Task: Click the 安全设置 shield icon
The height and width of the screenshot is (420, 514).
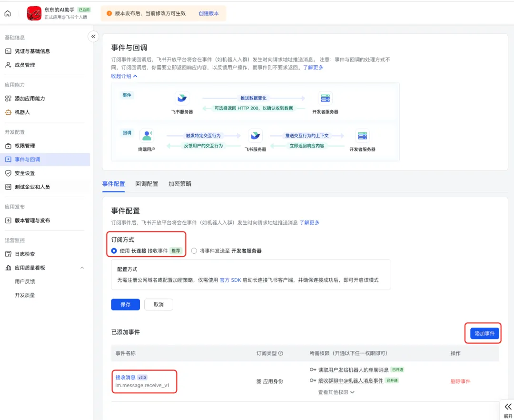Action: coord(8,173)
